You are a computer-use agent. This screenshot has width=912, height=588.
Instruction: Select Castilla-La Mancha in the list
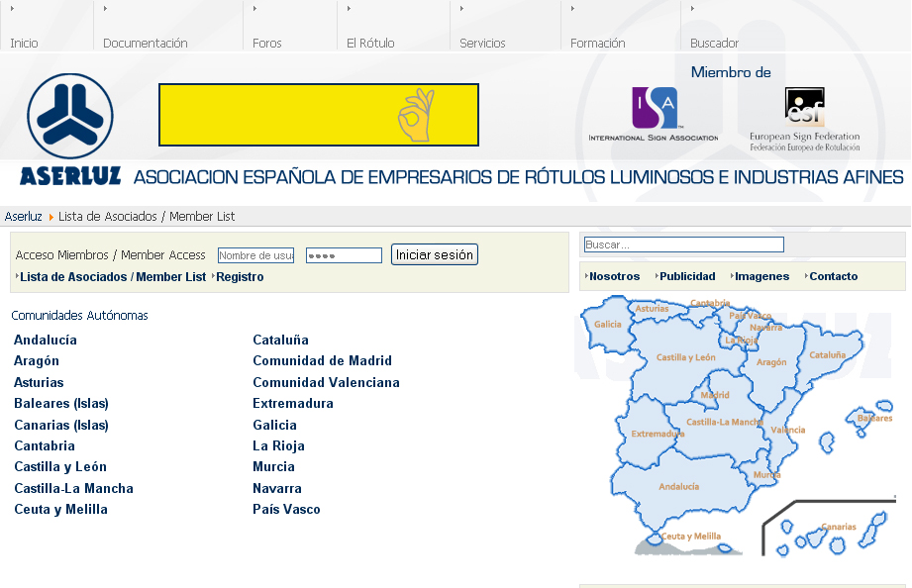coord(74,488)
